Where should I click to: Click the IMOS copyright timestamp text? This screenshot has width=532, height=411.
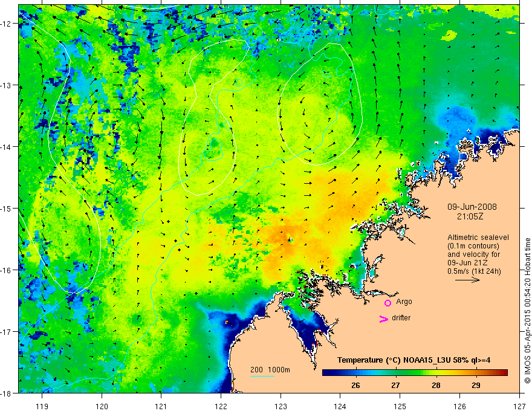(x=527, y=311)
